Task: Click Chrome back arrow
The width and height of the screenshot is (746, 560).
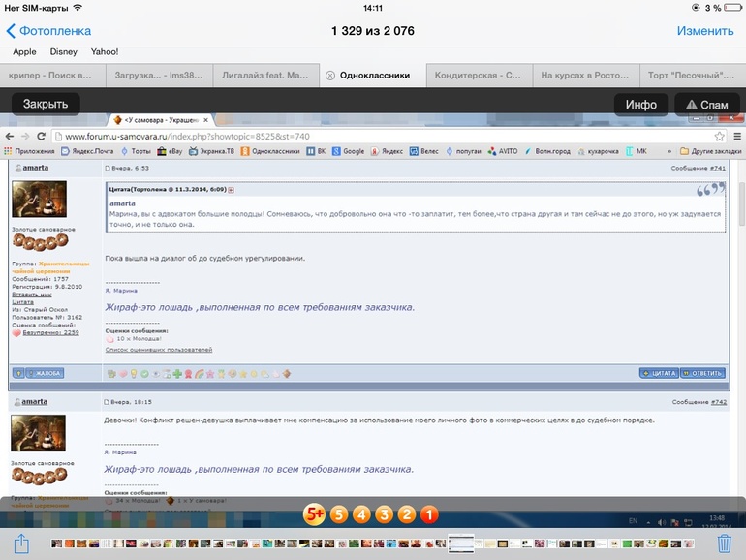Action: [x=9, y=137]
